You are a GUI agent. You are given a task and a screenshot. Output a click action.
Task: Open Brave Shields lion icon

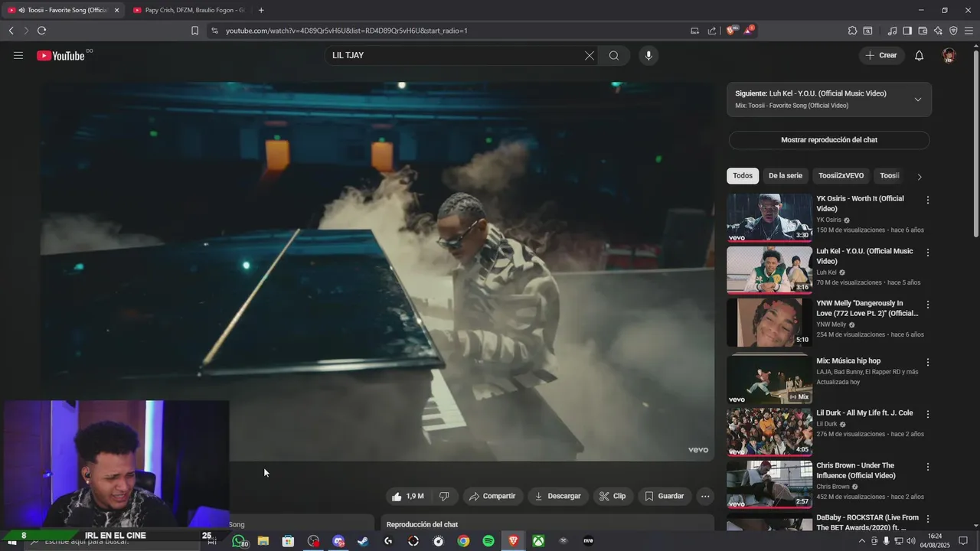click(x=731, y=31)
